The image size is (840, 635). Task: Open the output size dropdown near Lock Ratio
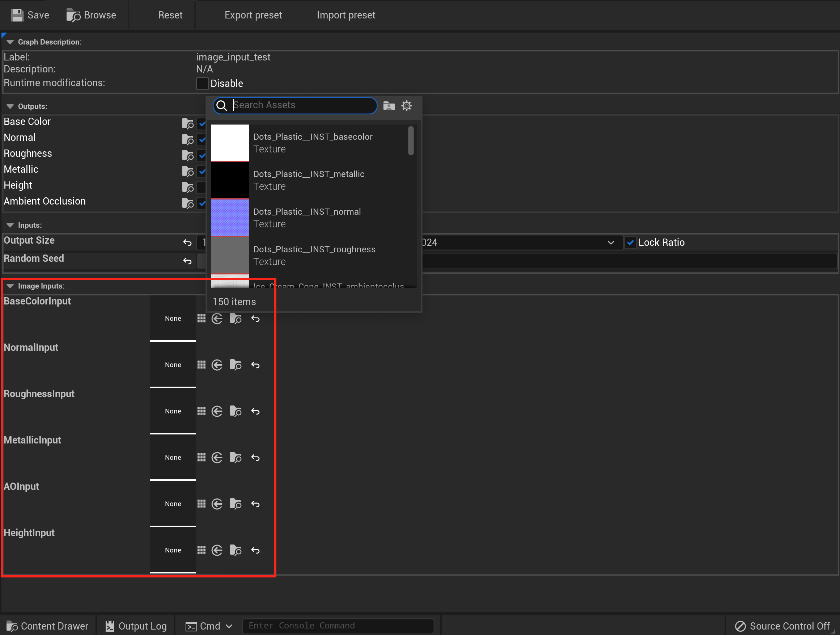(x=611, y=242)
